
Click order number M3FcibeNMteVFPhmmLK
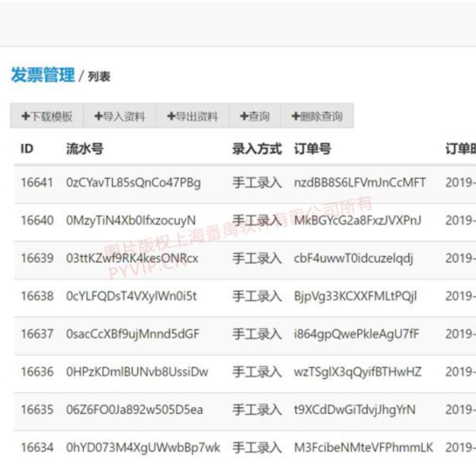(x=363, y=447)
